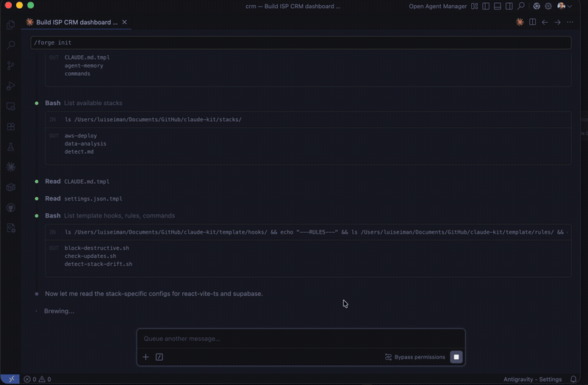Open the account avatar dropdown
588x385 pixels.
pos(564,6)
